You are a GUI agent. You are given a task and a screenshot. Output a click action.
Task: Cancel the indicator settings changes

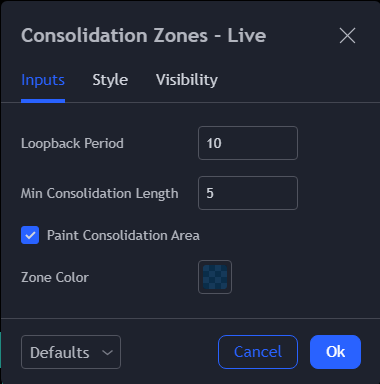258,352
